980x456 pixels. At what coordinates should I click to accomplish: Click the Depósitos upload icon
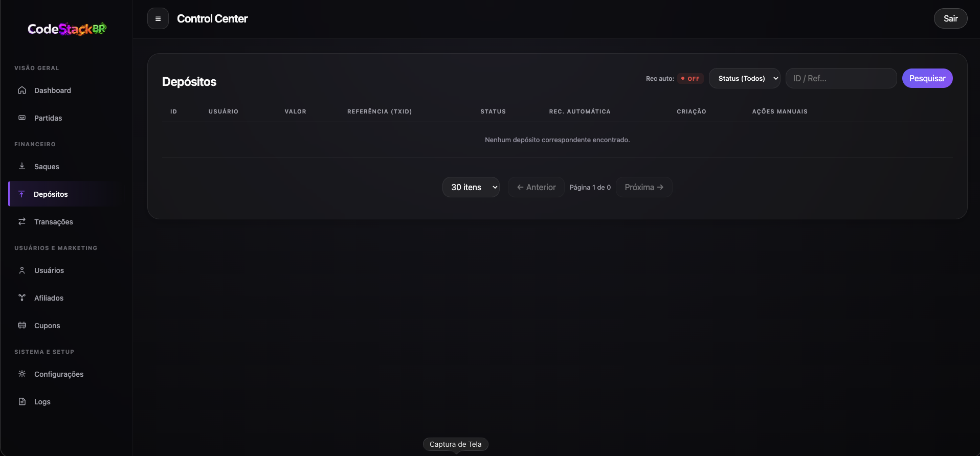click(x=21, y=194)
